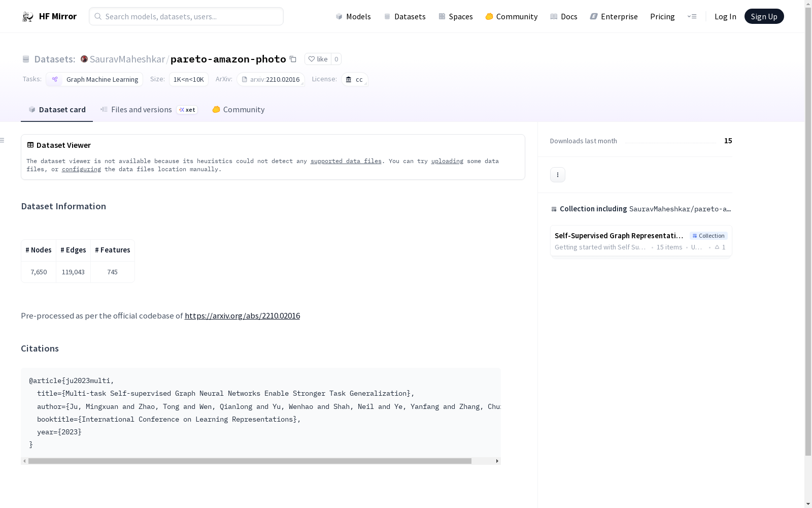Open the configuring link
Image resolution: width=812 pixels, height=508 pixels.
(81, 169)
